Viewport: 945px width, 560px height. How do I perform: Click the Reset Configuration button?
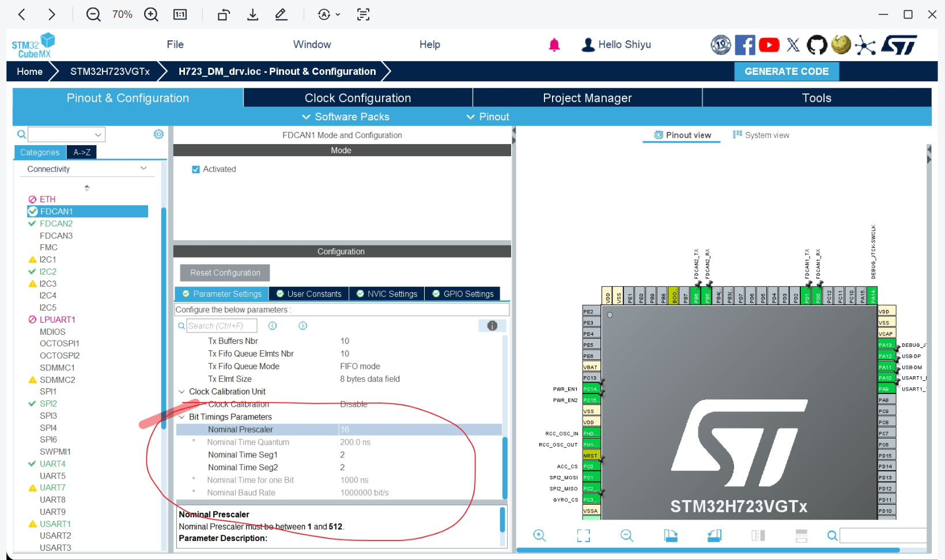click(225, 273)
